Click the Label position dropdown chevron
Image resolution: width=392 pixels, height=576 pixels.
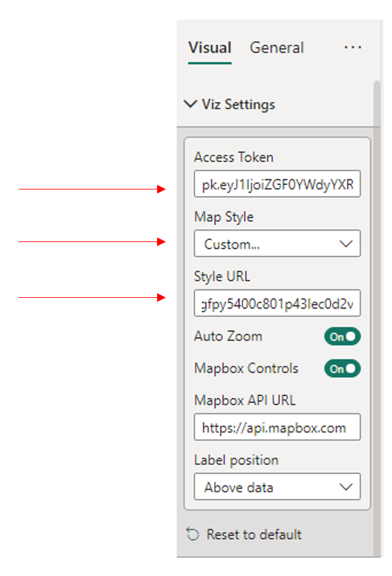click(346, 487)
